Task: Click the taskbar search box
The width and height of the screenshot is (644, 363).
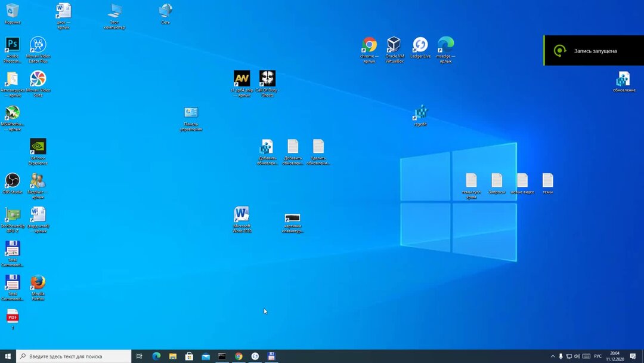Action: click(73, 356)
